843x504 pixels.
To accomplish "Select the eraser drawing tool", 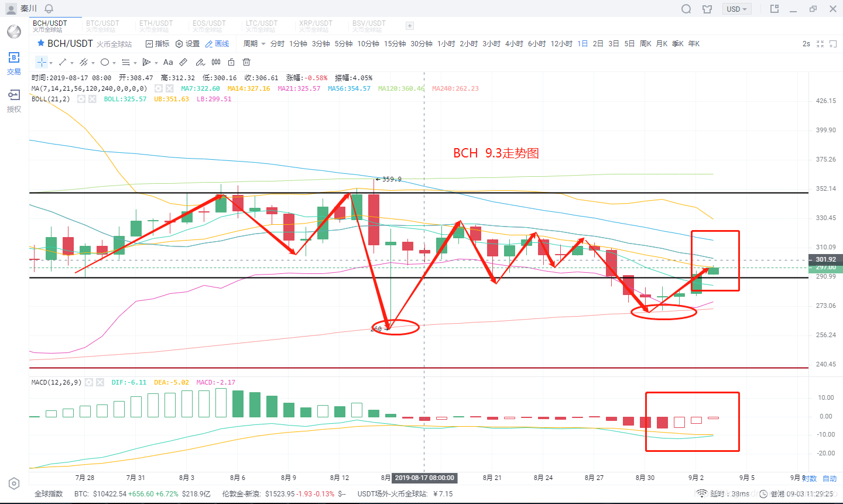I will (x=200, y=62).
